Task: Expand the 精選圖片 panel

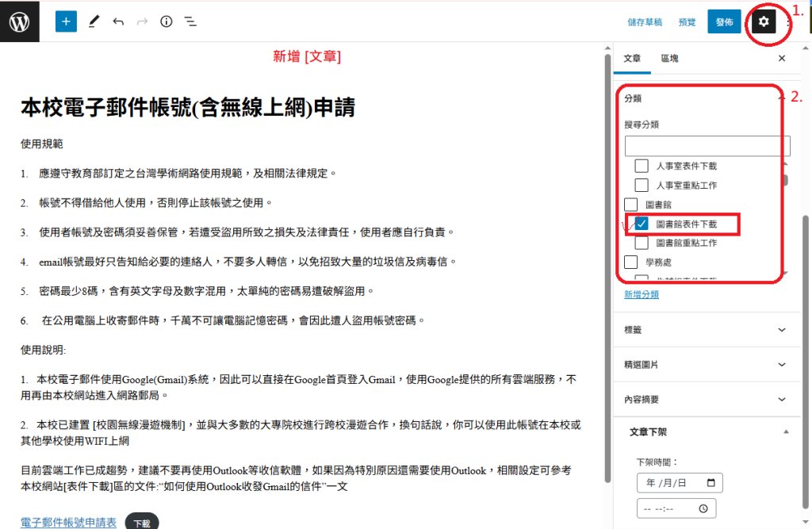Action: (707, 364)
